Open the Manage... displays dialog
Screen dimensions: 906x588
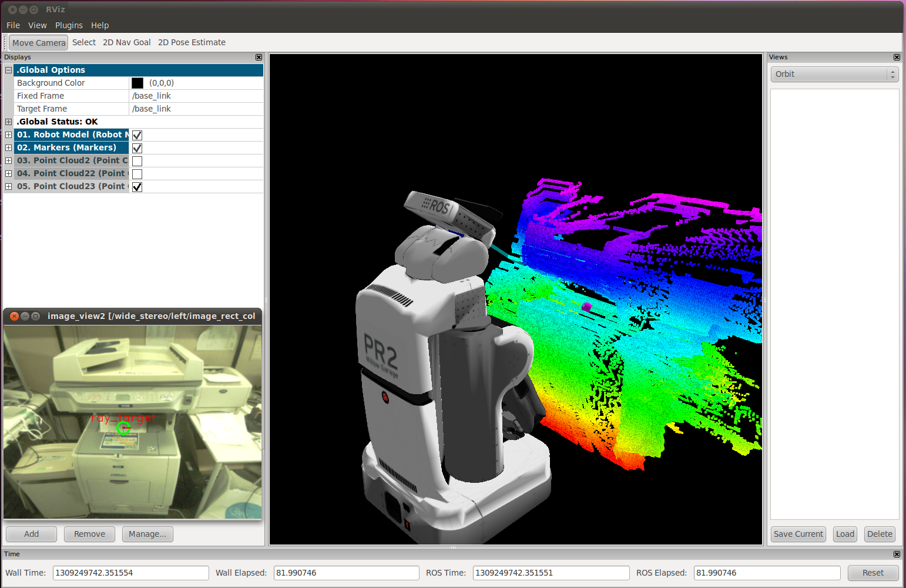147,534
